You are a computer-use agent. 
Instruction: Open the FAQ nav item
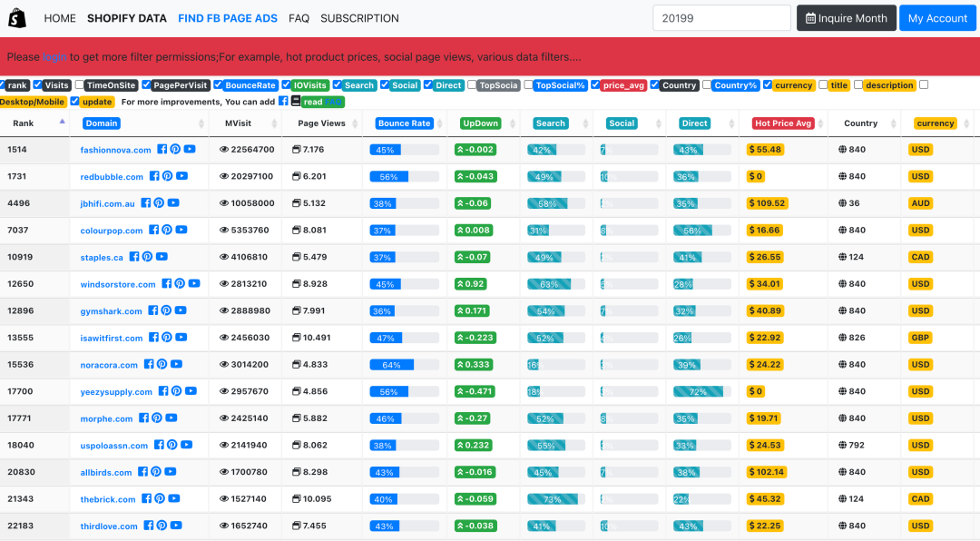point(299,18)
